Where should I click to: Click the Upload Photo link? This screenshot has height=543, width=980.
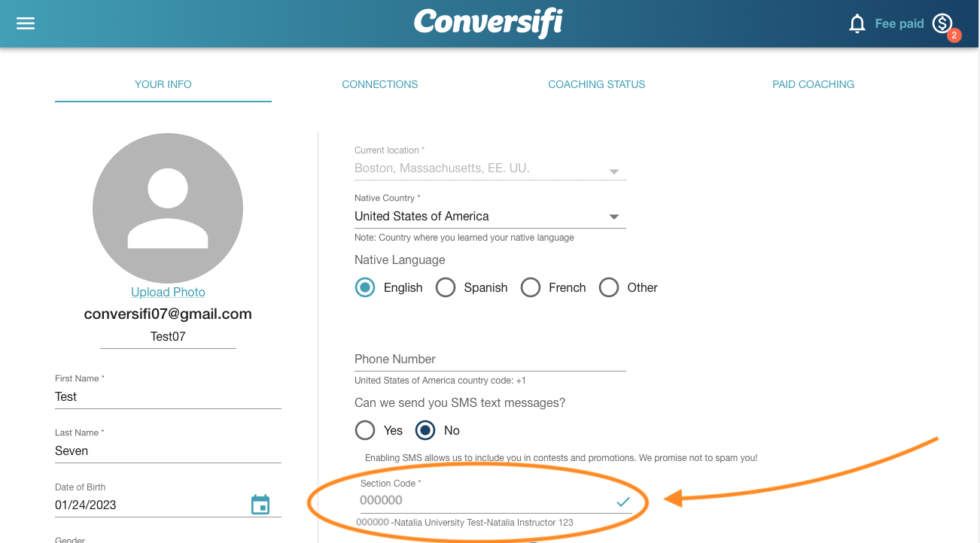coord(168,292)
